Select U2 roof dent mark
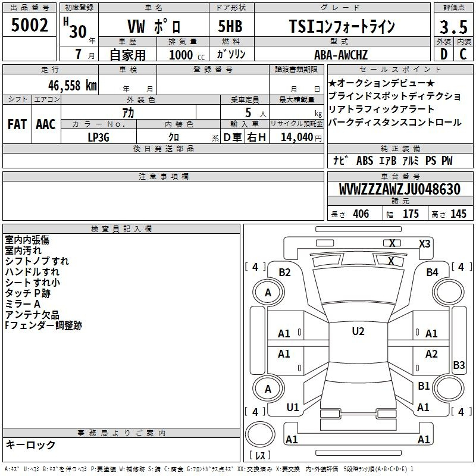This screenshot has width=476, height=476. point(358,331)
